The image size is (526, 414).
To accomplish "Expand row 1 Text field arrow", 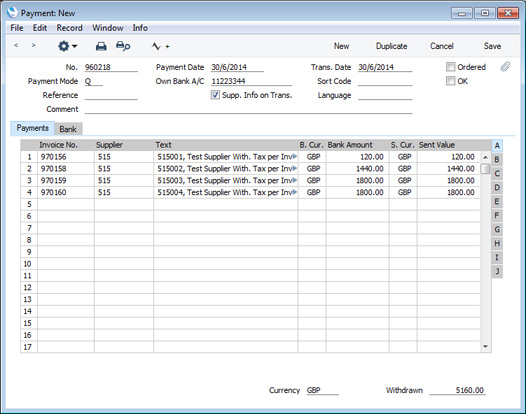I will point(295,156).
